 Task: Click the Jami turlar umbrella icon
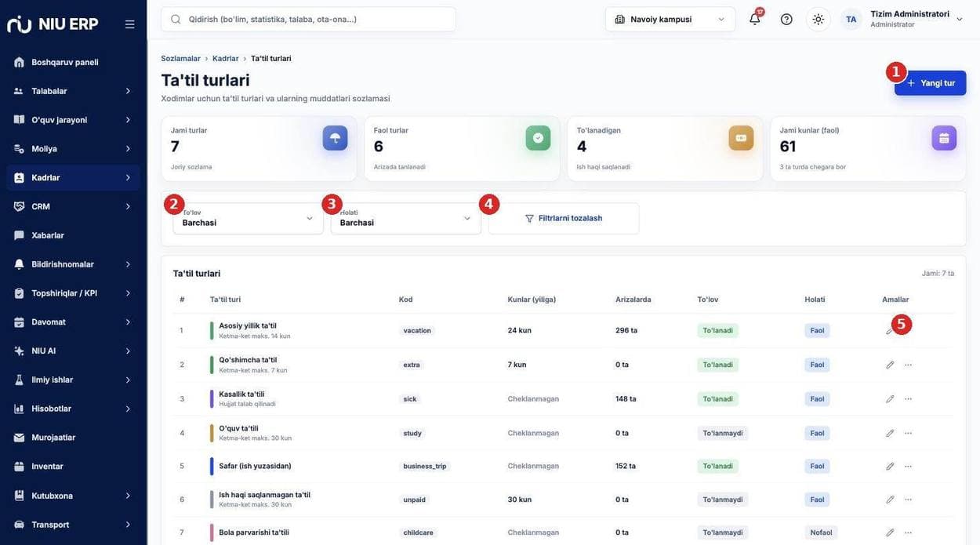click(335, 138)
